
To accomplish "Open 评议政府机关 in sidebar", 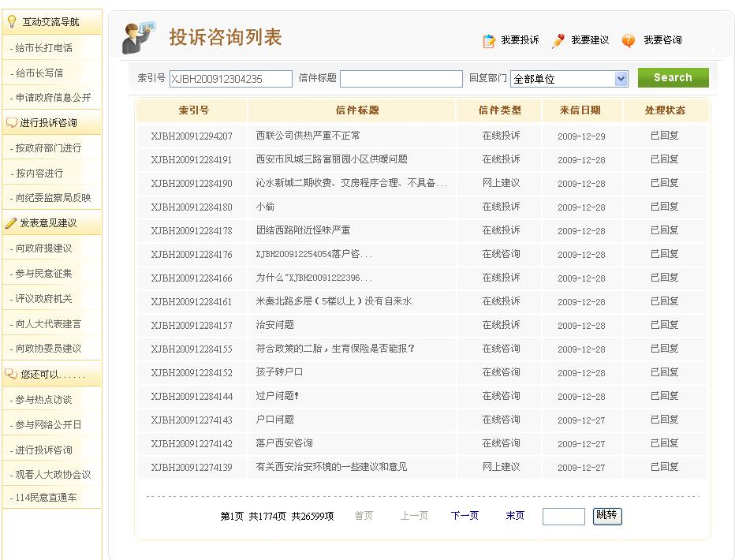I will click(43, 298).
